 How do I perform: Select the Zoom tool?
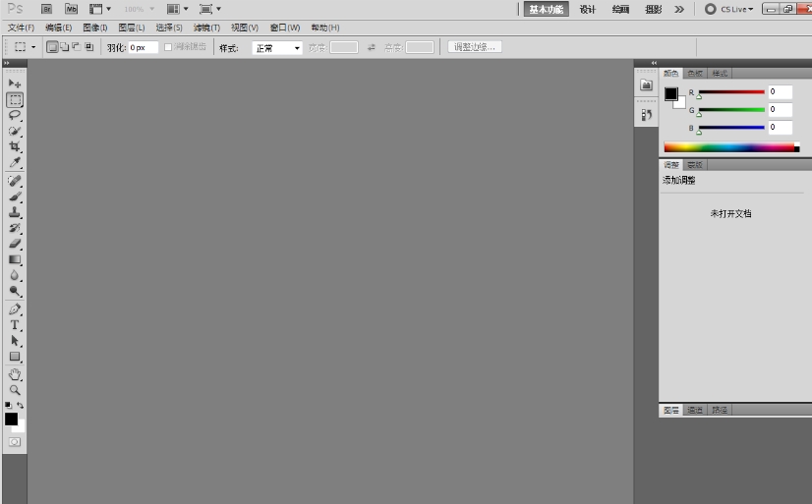click(15, 390)
